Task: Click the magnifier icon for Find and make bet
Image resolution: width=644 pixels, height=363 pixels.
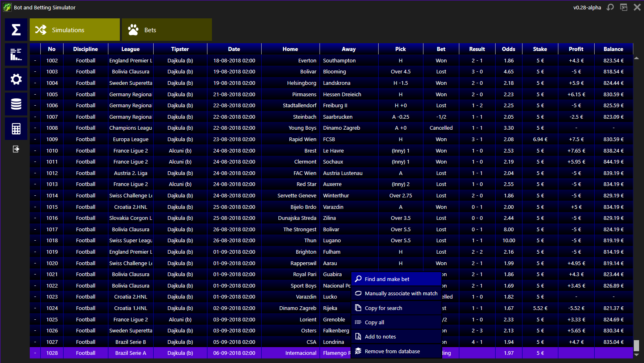Action: coord(358,279)
